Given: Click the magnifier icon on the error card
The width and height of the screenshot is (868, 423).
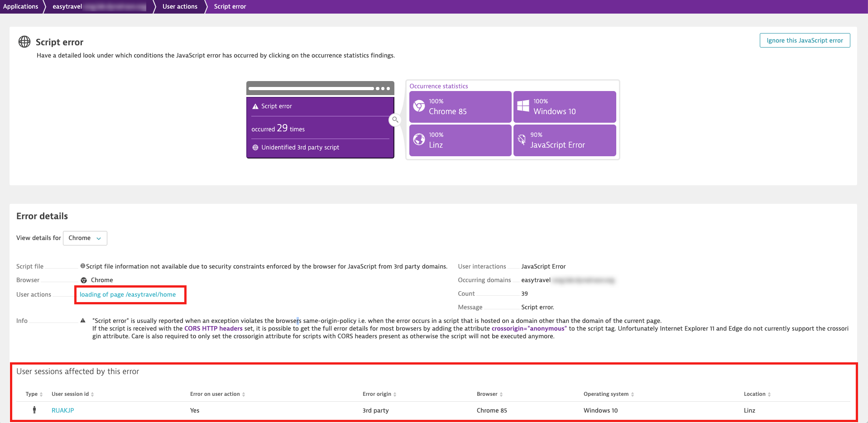Looking at the screenshot, I should (x=395, y=120).
